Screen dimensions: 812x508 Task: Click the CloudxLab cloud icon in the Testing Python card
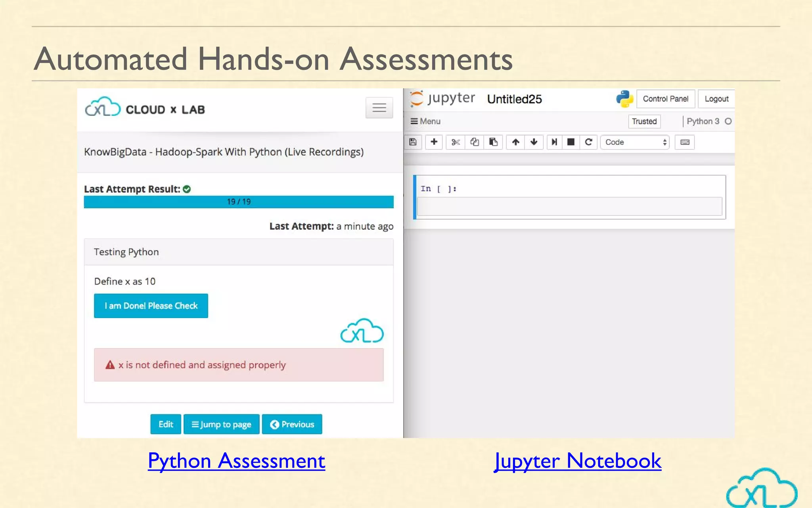point(362,331)
